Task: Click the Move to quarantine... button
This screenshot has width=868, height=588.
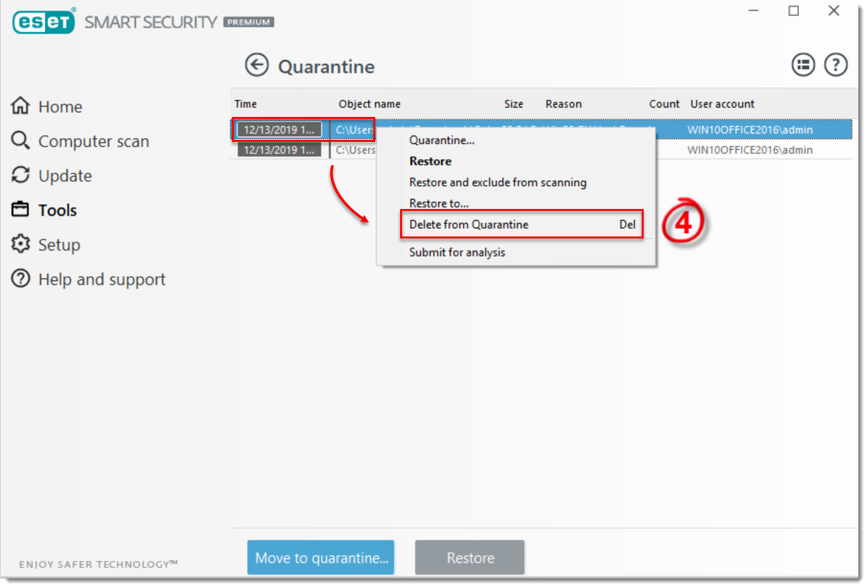Action: tap(321, 558)
